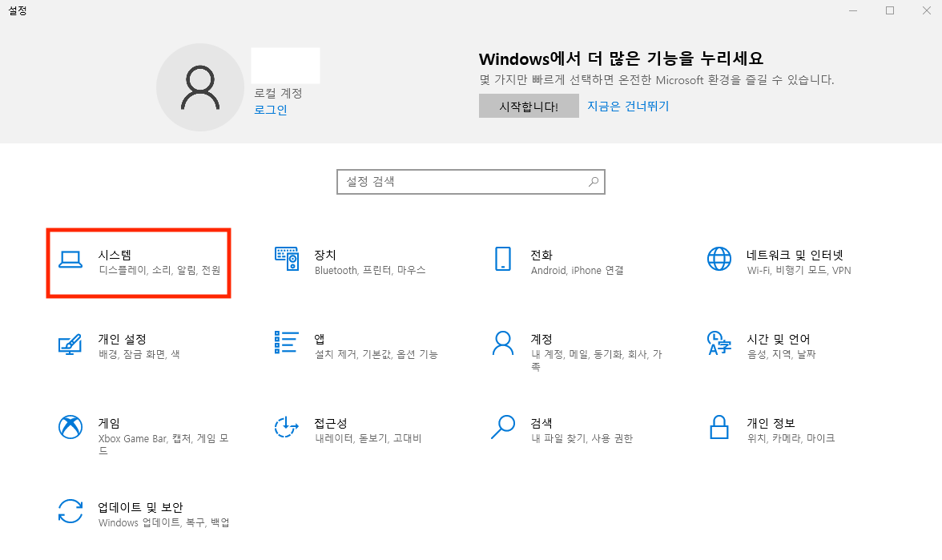The image size is (942, 560).
Task: Click the 위치, 카메라, 마이크 description
Action: point(791,439)
